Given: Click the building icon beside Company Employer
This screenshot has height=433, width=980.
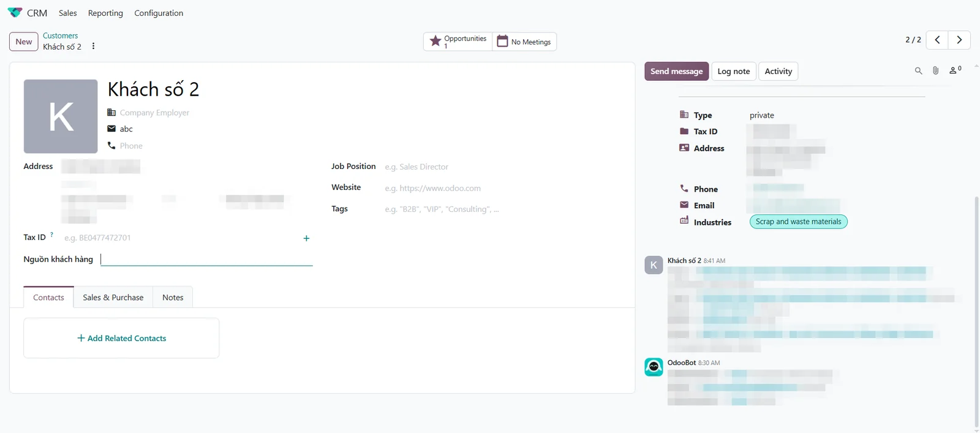Looking at the screenshot, I should tap(111, 112).
